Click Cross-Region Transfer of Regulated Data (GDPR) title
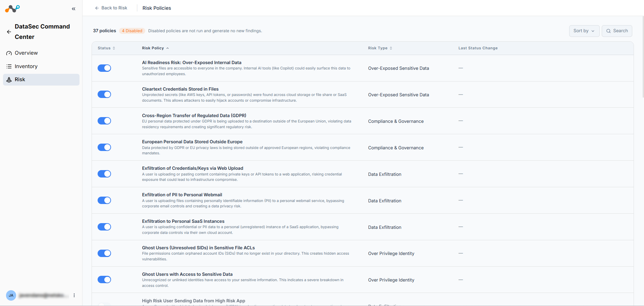The height and width of the screenshot is (306, 644). [x=194, y=116]
